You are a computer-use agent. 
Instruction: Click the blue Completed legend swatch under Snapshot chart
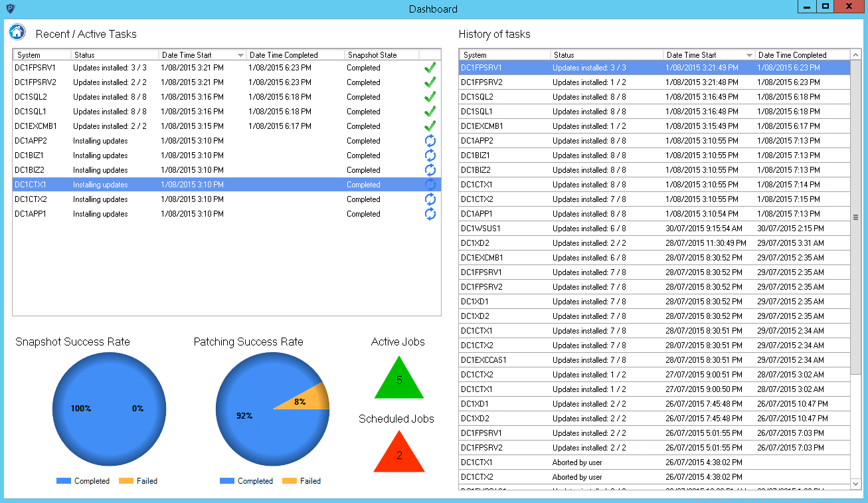(64, 480)
